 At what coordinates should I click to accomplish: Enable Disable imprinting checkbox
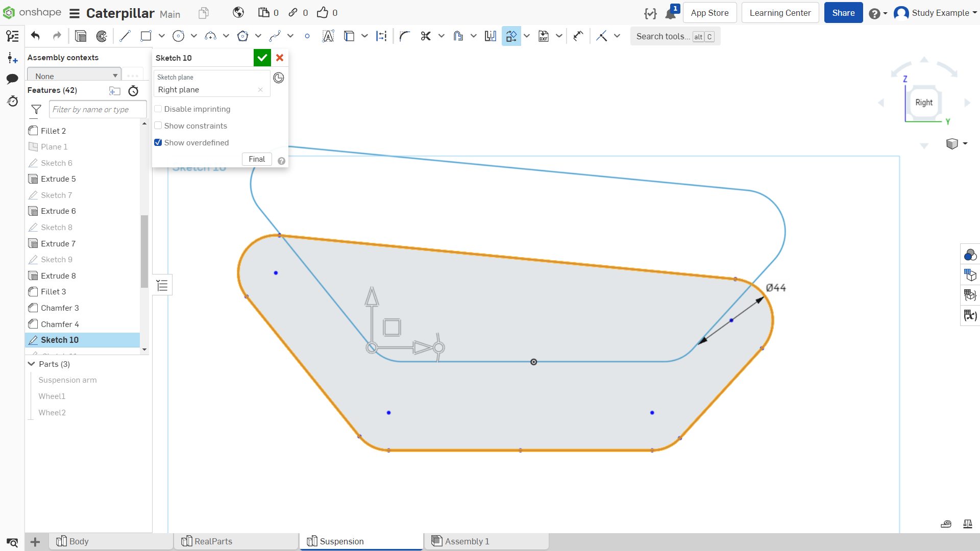[x=158, y=109]
